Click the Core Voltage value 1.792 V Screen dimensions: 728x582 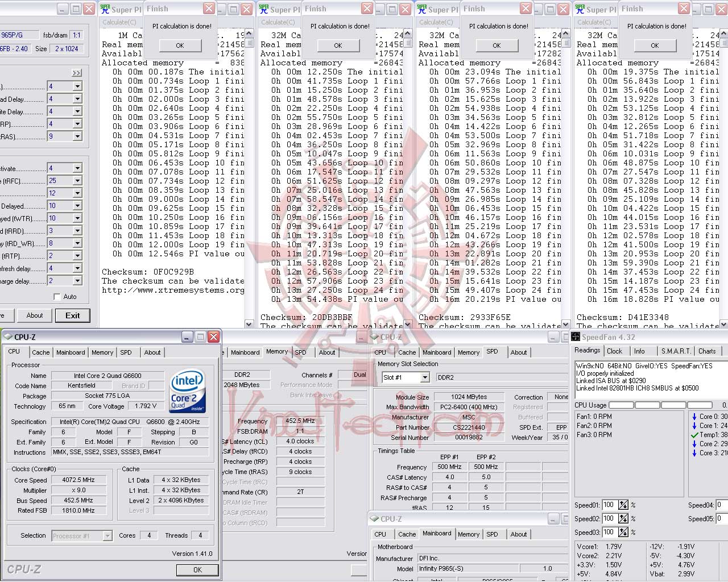(145, 406)
